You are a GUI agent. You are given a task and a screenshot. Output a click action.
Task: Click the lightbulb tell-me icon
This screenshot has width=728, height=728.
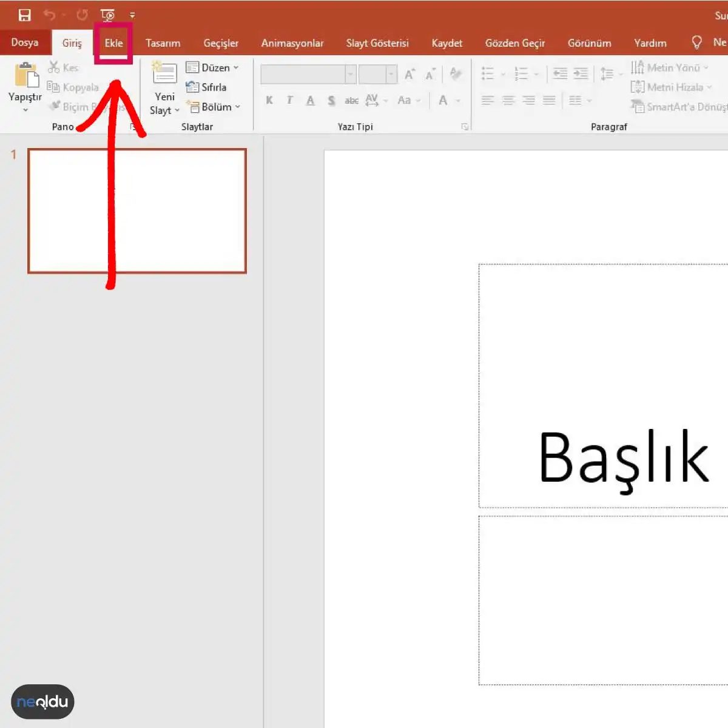tap(697, 42)
